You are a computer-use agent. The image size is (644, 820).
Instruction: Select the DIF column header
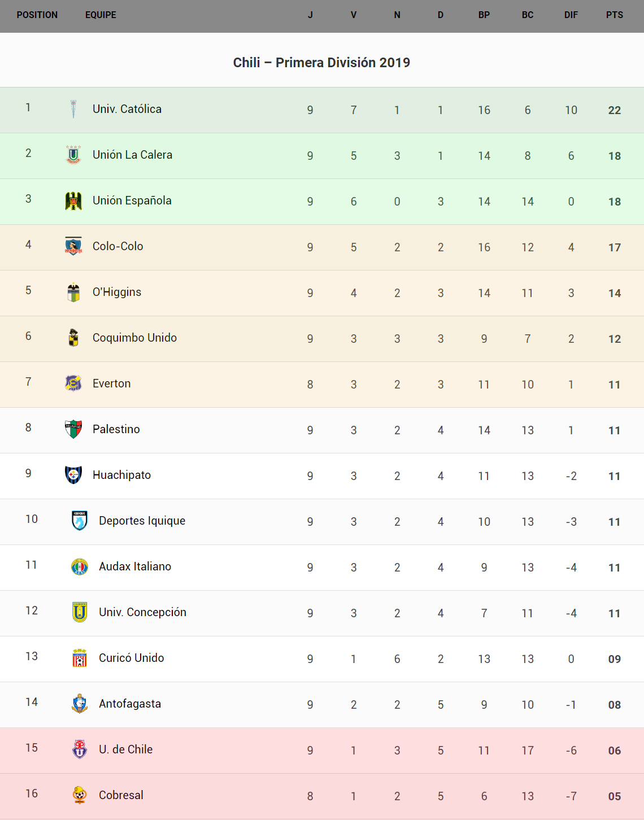pyautogui.click(x=571, y=15)
